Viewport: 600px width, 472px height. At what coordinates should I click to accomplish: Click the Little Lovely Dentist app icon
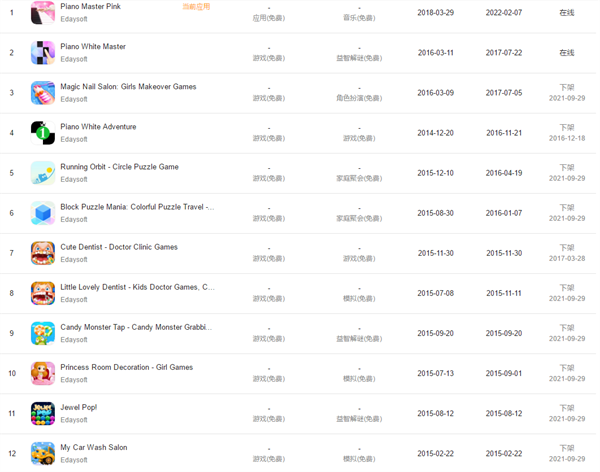pyautogui.click(x=43, y=293)
